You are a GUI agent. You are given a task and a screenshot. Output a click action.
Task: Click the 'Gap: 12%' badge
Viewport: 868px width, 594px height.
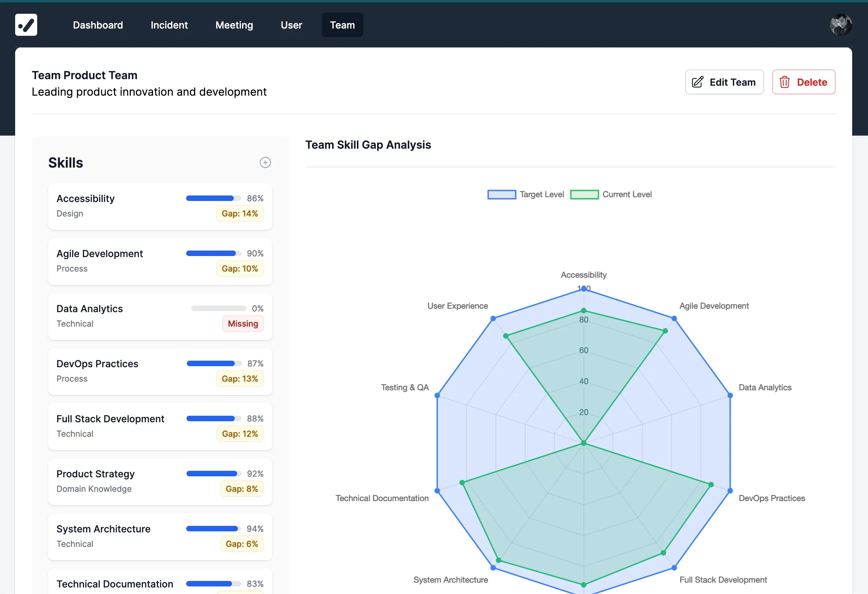coord(240,434)
